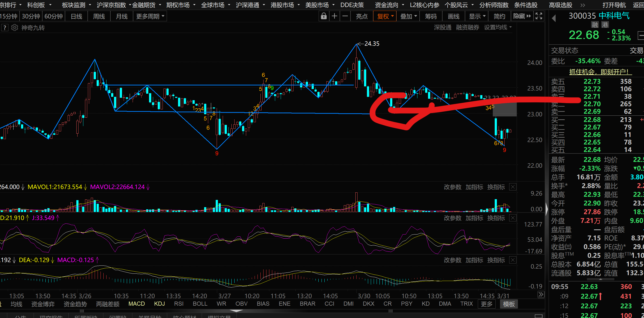Open the 设置均线 dropdown

pyautogui.click(x=498, y=27)
